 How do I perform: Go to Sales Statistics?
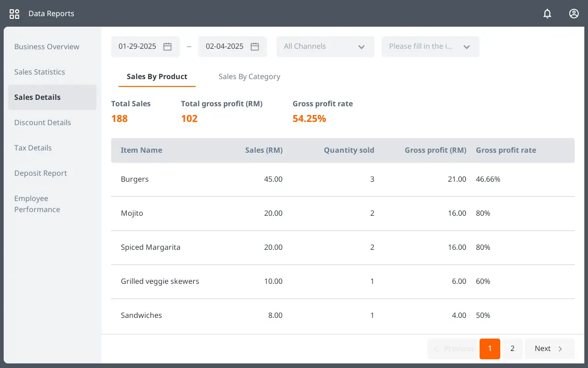pos(40,72)
